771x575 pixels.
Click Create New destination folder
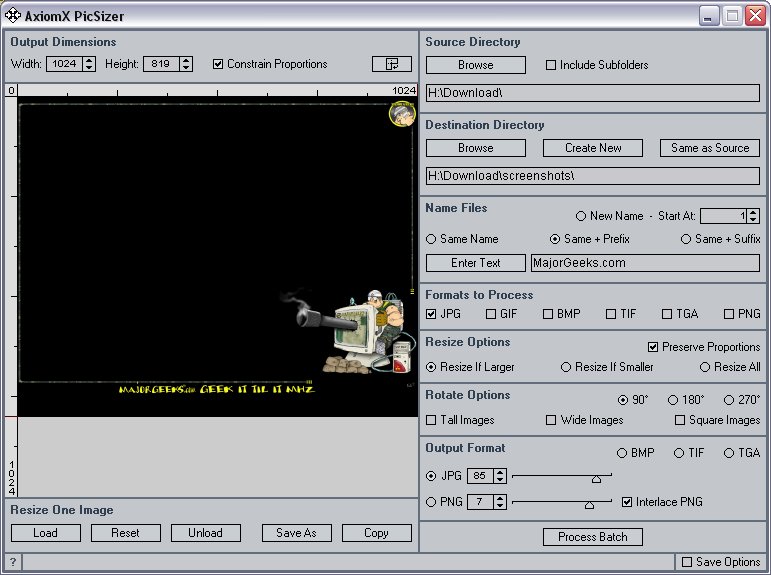pos(593,148)
